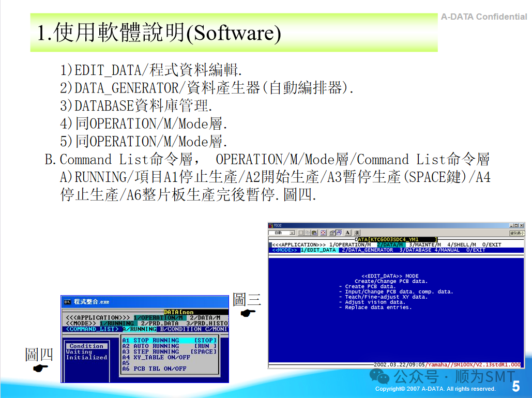Choose A6 PCB TBL ON/OFF command
Screen dimensions: 532x398
154,369
